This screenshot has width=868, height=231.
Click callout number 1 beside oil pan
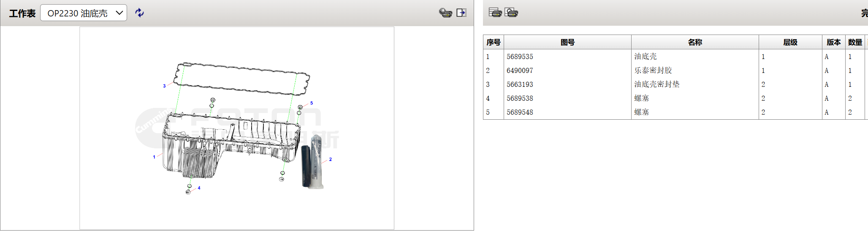point(154,157)
